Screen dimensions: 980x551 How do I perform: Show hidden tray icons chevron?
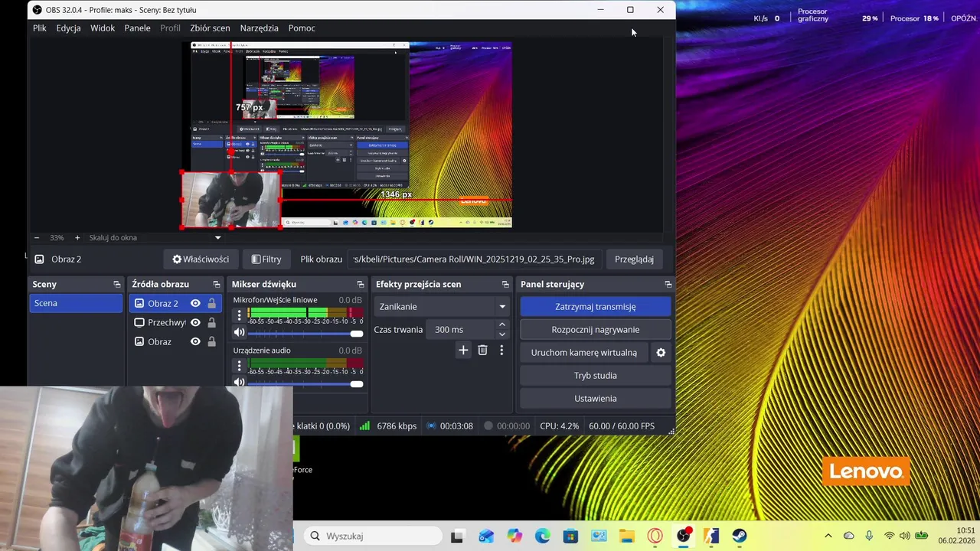(828, 536)
